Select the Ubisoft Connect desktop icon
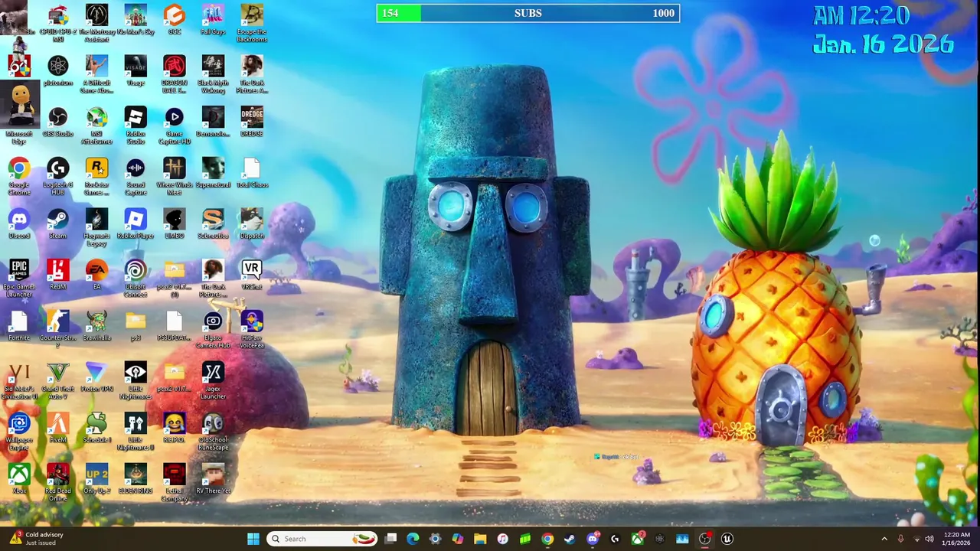 136,279
